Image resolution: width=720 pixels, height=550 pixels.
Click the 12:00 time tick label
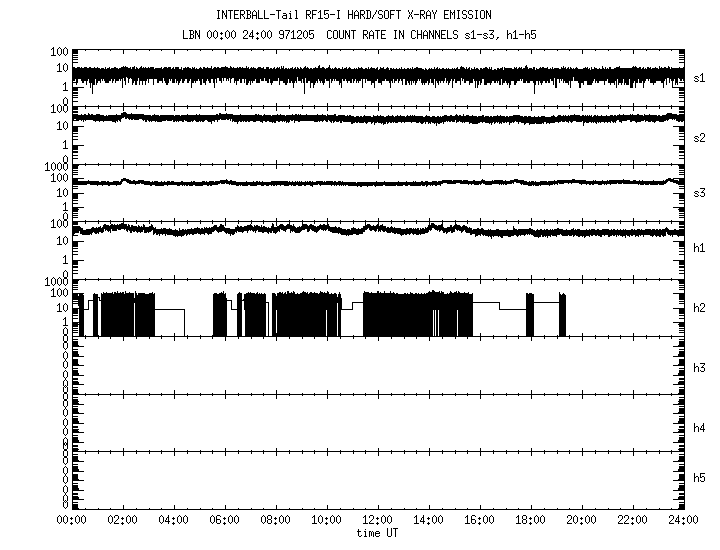pyautogui.click(x=377, y=520)
